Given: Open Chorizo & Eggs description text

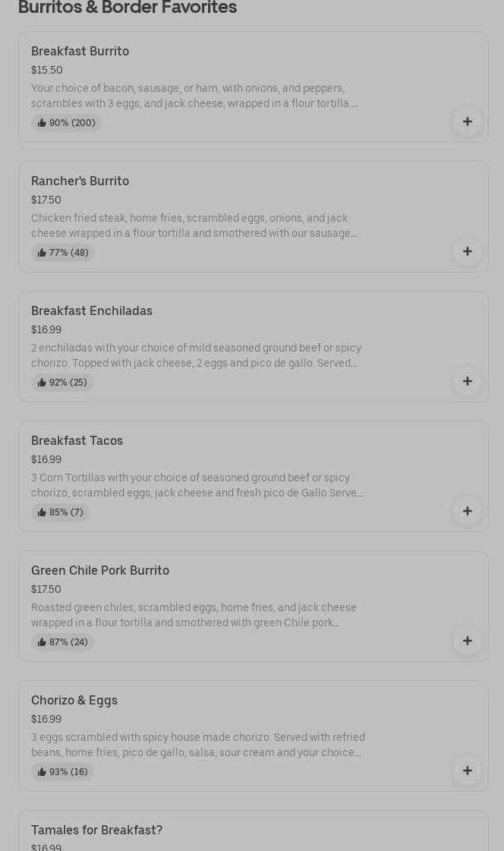Looking at the screenshot, I should pos(197,745).
